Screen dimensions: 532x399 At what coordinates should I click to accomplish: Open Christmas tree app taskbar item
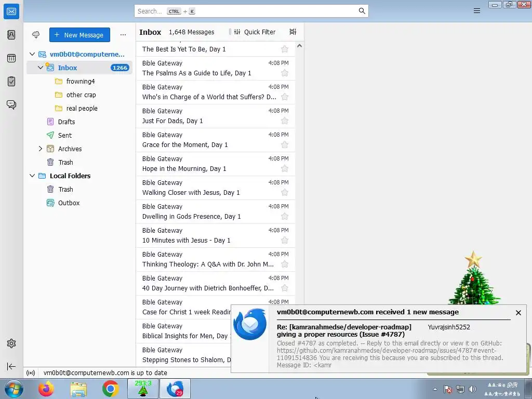click(x=143, y=389)
